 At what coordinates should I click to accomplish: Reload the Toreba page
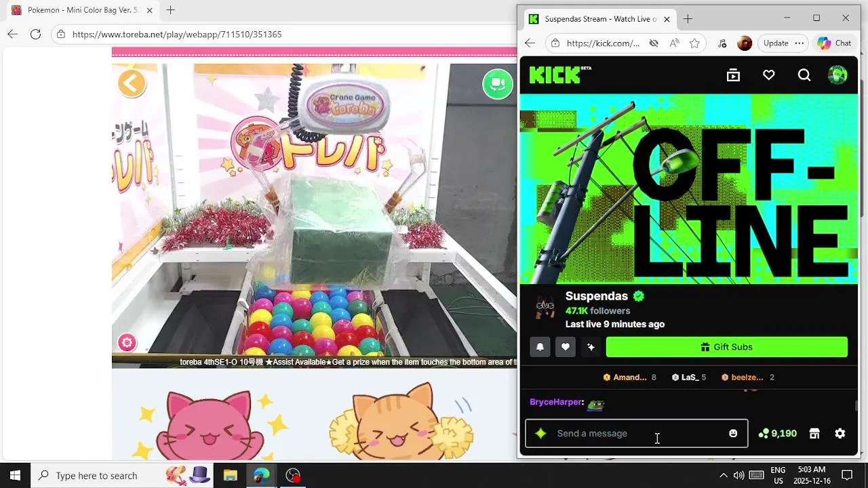coord(35,34)
